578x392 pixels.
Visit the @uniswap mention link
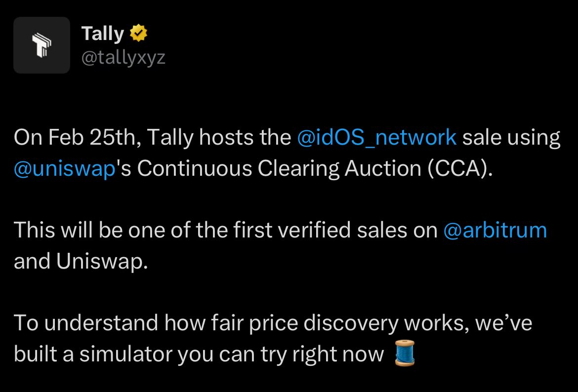click(64, 169)
